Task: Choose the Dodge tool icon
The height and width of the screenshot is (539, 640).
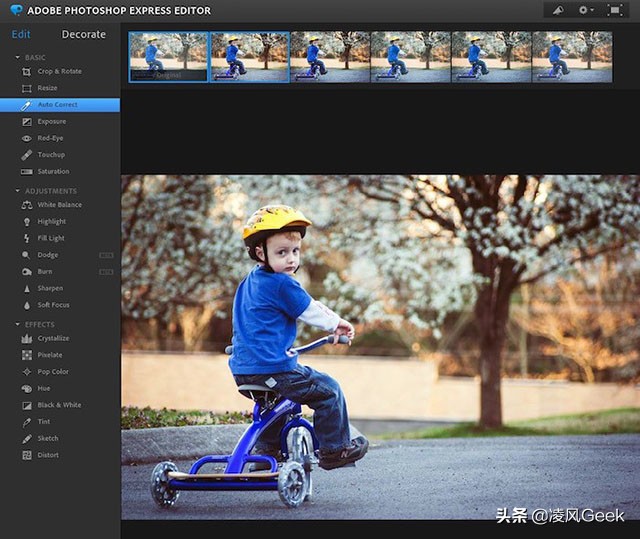Action: 26,255
